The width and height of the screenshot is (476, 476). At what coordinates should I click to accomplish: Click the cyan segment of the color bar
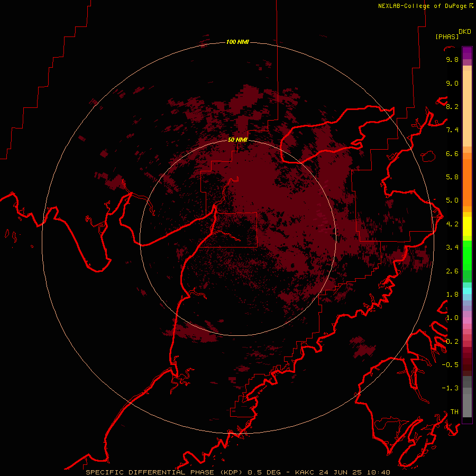point(467,291)
